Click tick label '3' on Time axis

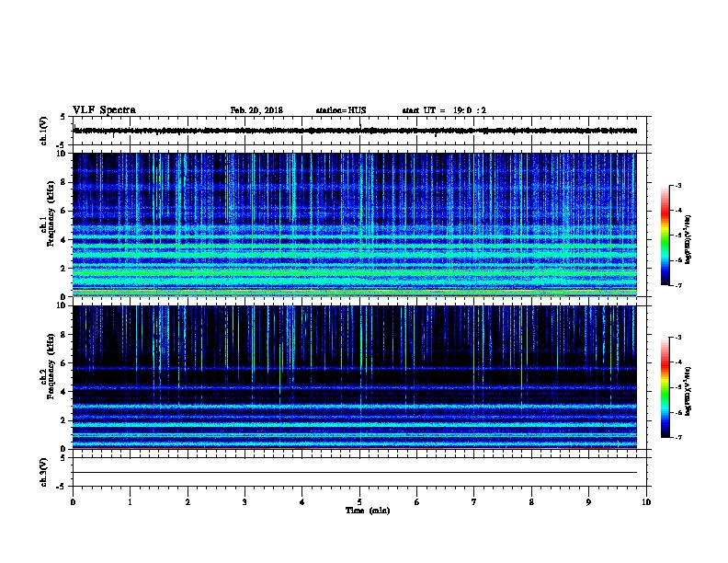245,502
